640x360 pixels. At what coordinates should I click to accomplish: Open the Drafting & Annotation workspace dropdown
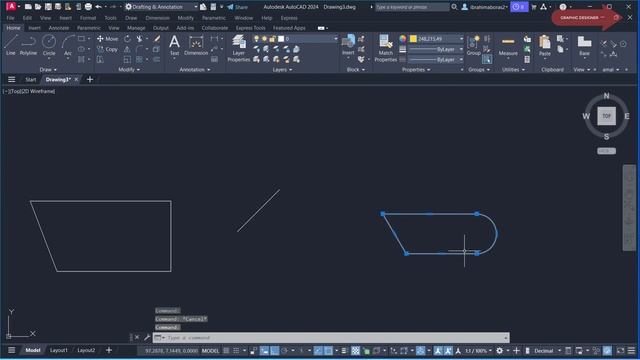click(161, 7)
